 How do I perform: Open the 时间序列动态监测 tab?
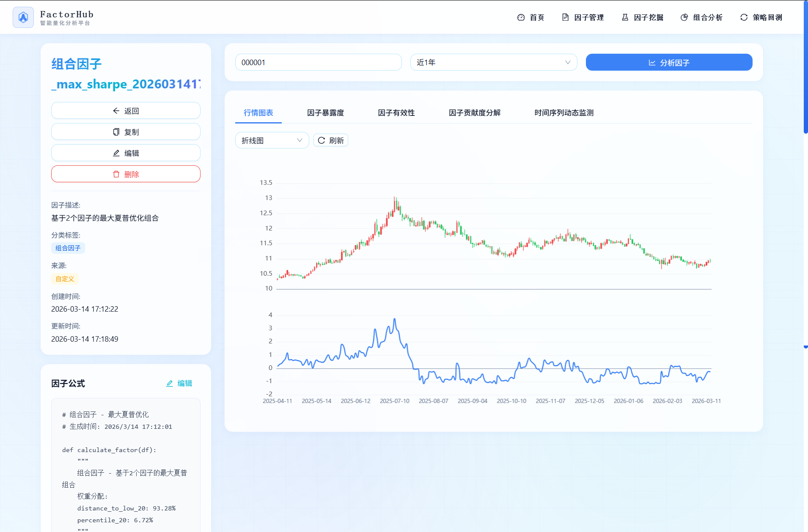564,113
